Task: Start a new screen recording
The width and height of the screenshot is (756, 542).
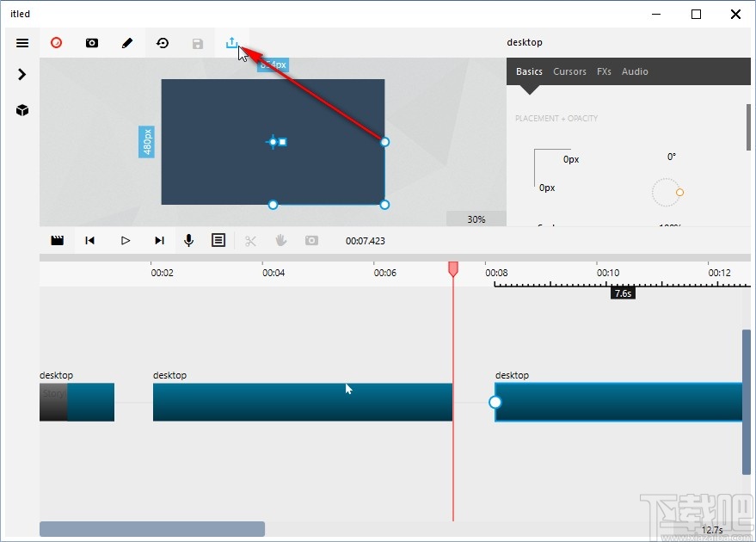Action: [x=57, y=43]
